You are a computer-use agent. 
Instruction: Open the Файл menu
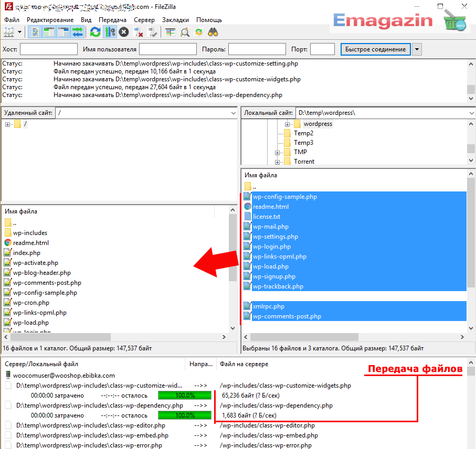[12, 20]
